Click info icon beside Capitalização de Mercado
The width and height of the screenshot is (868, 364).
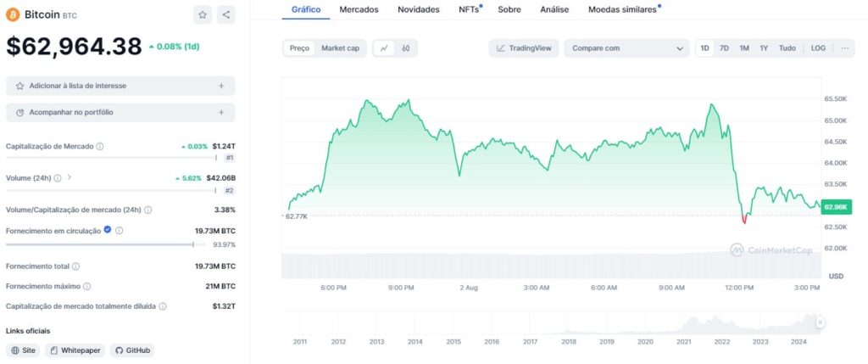(x=100, y=146)
